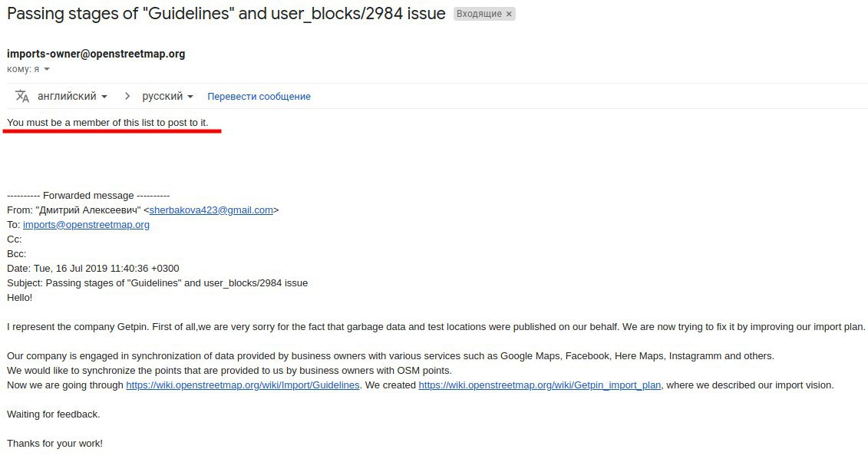
Task: Open the Getpin_import_plan wiki link
Action: [x=540, y=385]
